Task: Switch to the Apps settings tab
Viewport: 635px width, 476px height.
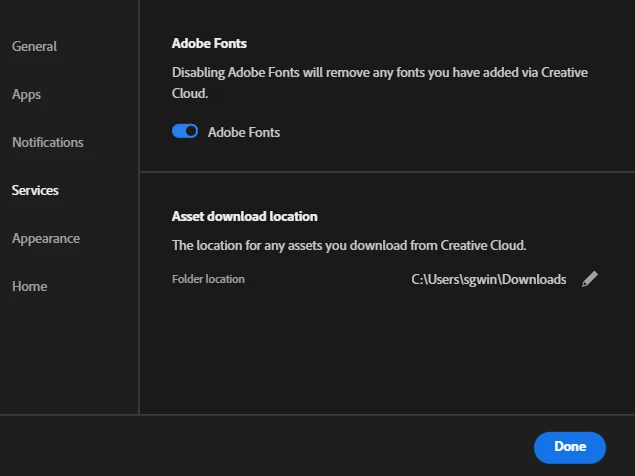Action: click(26, 94)
